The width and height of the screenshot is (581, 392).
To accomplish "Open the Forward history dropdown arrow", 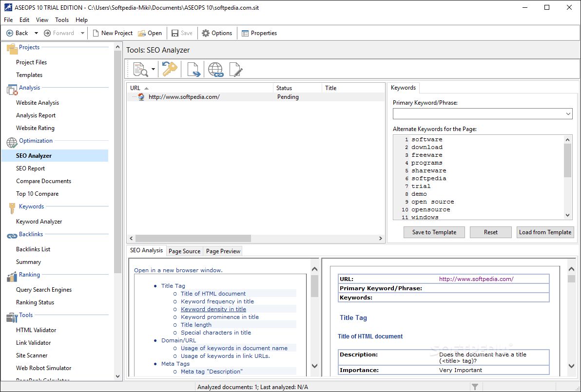I will 82,33.
